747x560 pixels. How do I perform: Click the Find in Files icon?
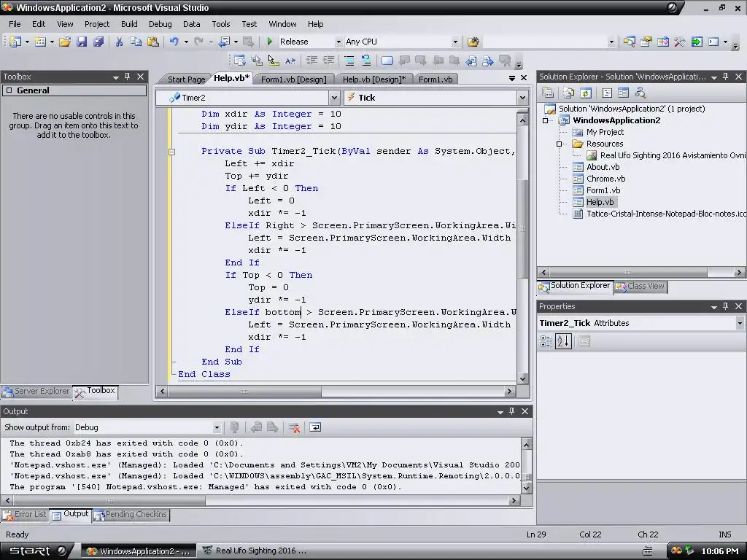point(473,42)
